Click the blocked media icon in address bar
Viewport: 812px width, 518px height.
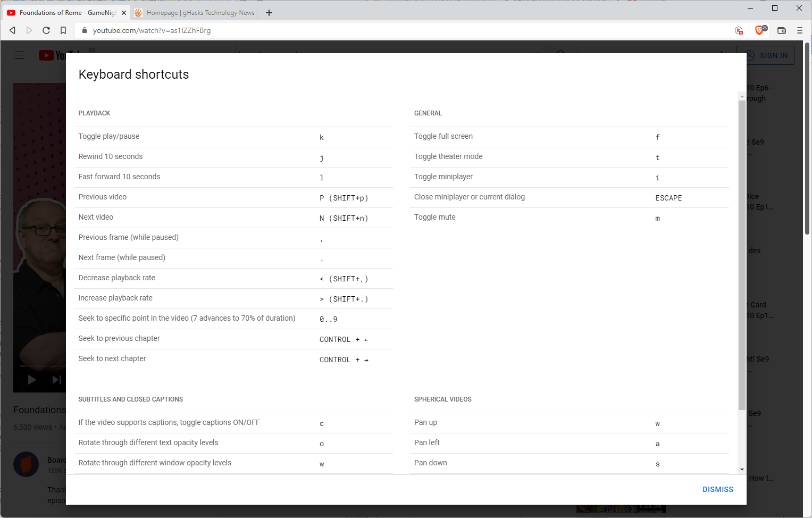739,31
